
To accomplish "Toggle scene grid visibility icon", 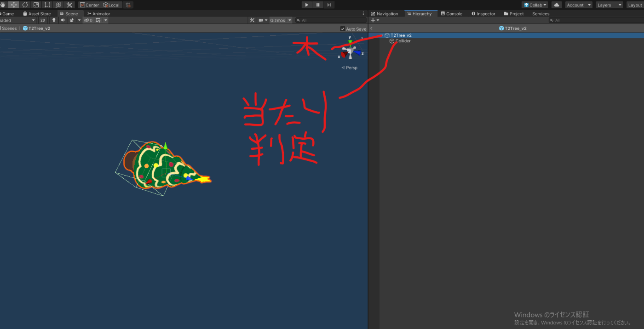I will pyautogui.click(x=98, y=20).
